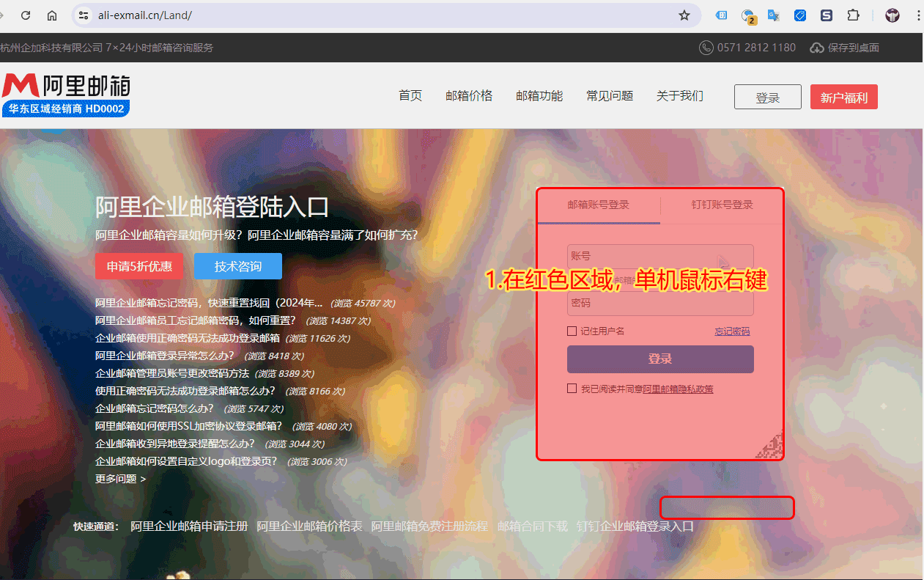Switch to 邮箱账号登录 tab
This screenshot has height=580, width=924.
(x=599, y=205)
